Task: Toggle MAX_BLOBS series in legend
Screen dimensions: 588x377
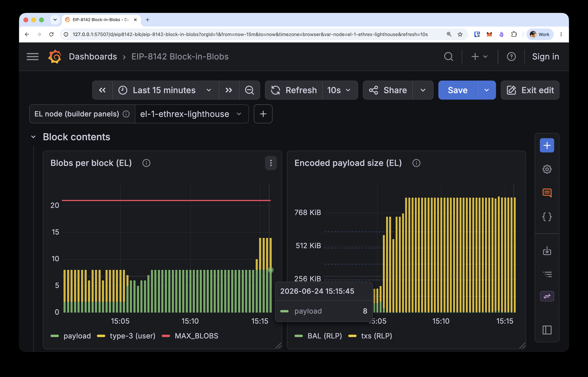Action: (196, 336)
